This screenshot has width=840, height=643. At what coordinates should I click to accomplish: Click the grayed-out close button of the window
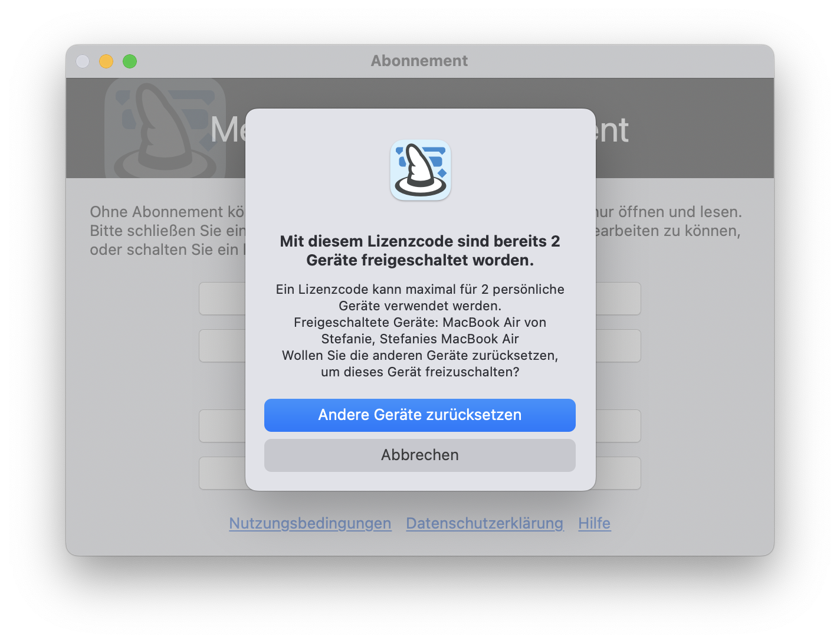tap(83, 61)
